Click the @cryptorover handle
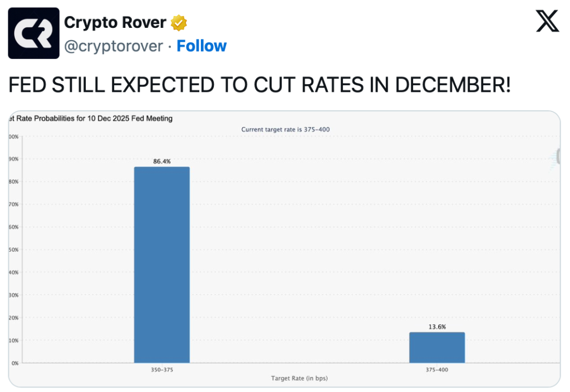570x392 pixels. coord(114,46)
